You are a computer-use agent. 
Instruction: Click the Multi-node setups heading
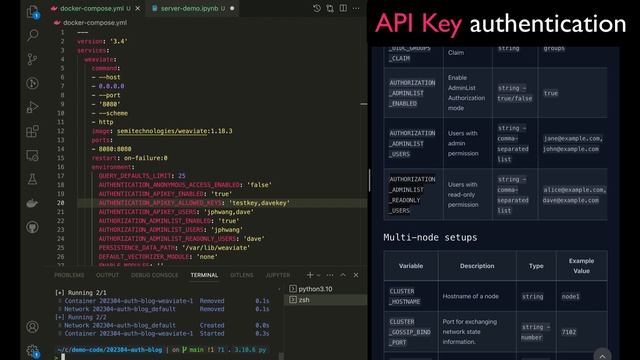(430, 237)
